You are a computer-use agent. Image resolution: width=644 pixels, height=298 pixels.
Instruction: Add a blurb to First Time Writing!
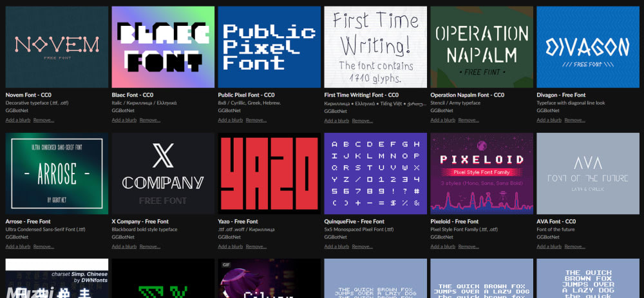(336, 121)
